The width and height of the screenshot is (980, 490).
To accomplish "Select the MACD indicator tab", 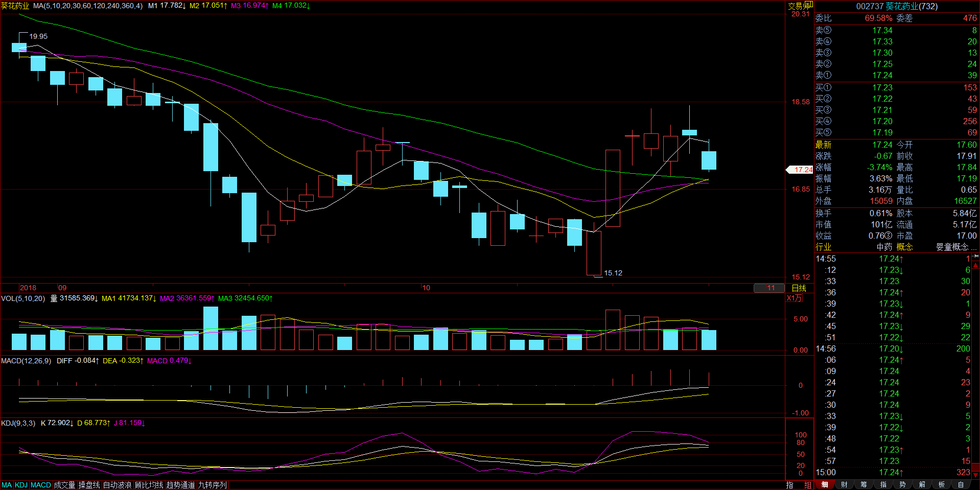I will tap(41, 485).
